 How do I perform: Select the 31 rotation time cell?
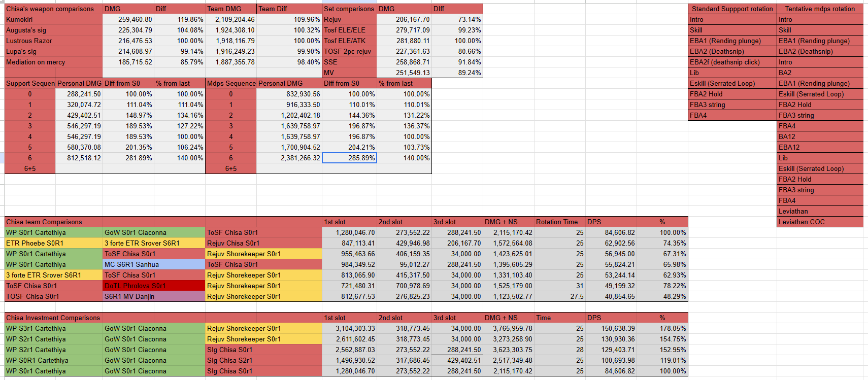pos(560,286)
